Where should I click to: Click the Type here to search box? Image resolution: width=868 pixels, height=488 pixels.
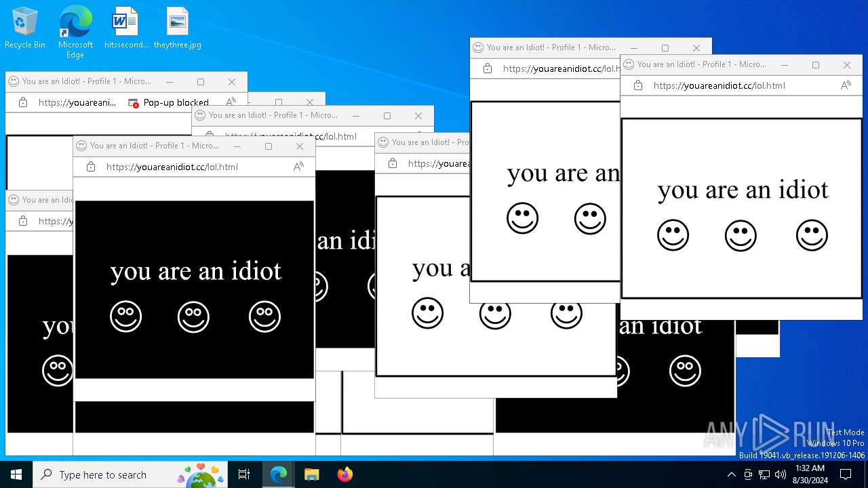pyautogui.click(x=132, y=474)
